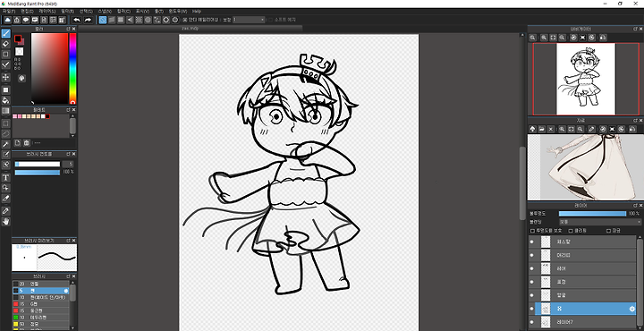
Task: Click the cloud icon in top toolbar
Action: pos(7,20)
